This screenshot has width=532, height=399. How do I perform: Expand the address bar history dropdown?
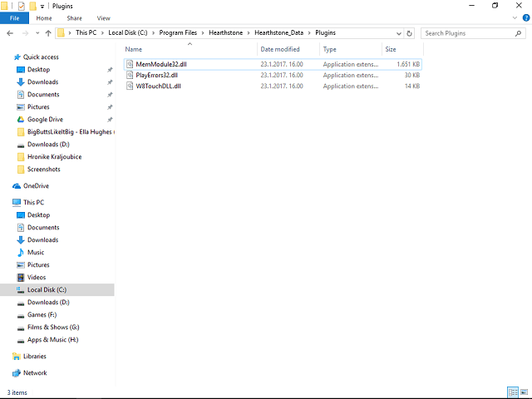[x=399, y=33]
